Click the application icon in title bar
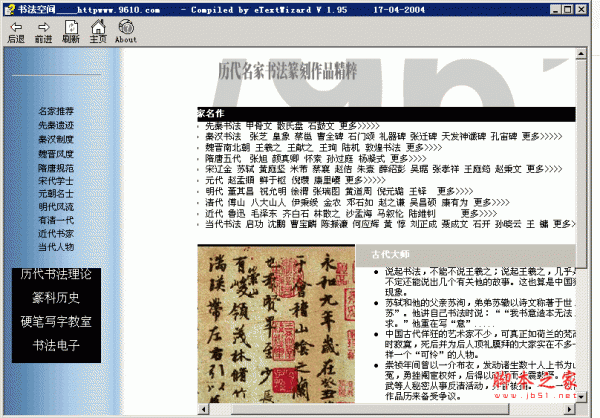Screen dimensions: 600x418 10,9
